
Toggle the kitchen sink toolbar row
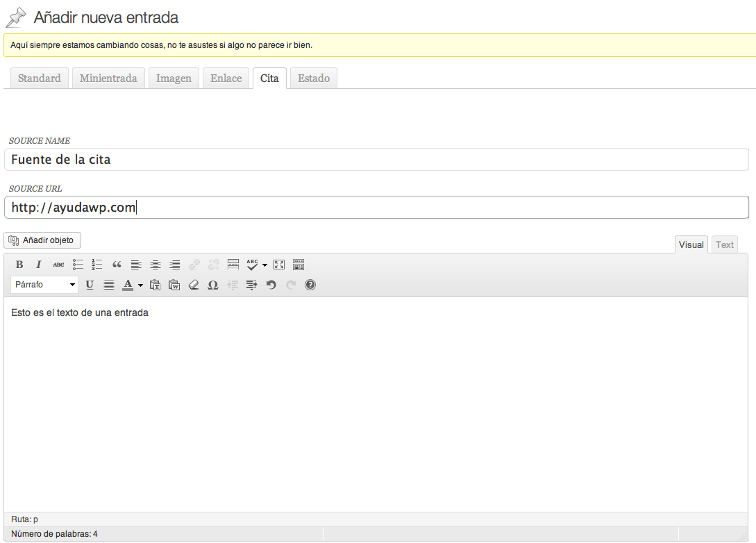tap(299, 265)
